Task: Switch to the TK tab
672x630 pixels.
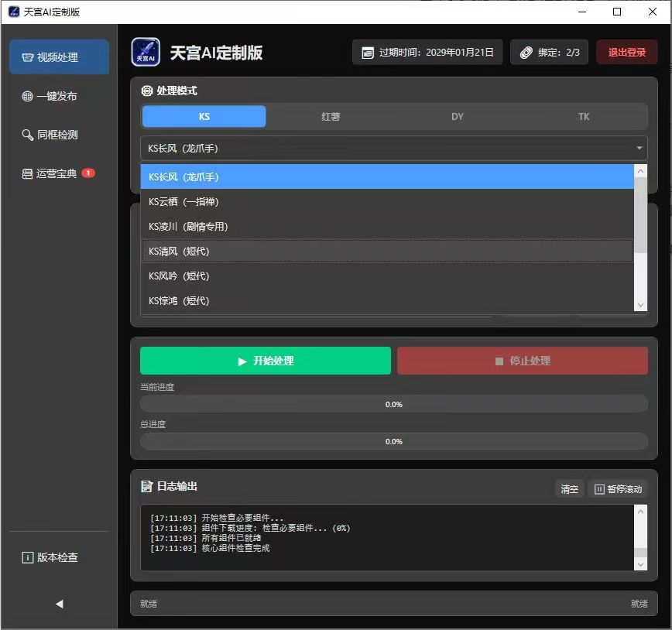Action: coord(584,117)
